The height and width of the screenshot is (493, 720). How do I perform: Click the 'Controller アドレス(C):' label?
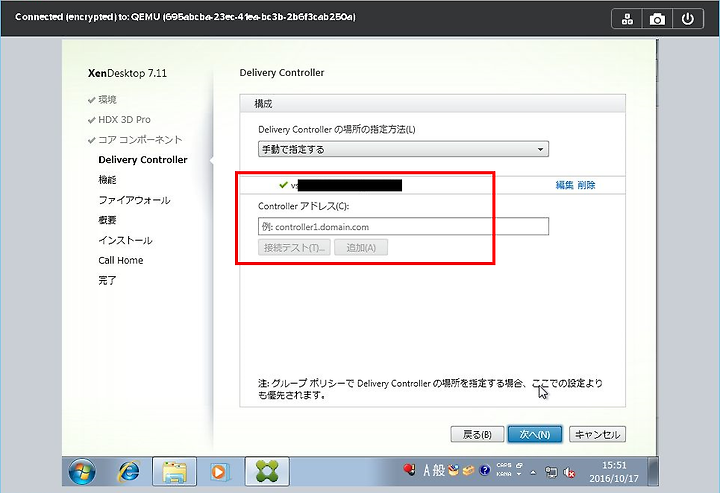tap(304, 207)
